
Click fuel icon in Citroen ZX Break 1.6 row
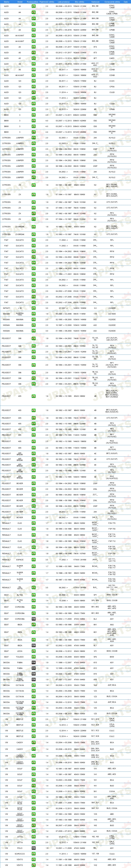[34, 227]
